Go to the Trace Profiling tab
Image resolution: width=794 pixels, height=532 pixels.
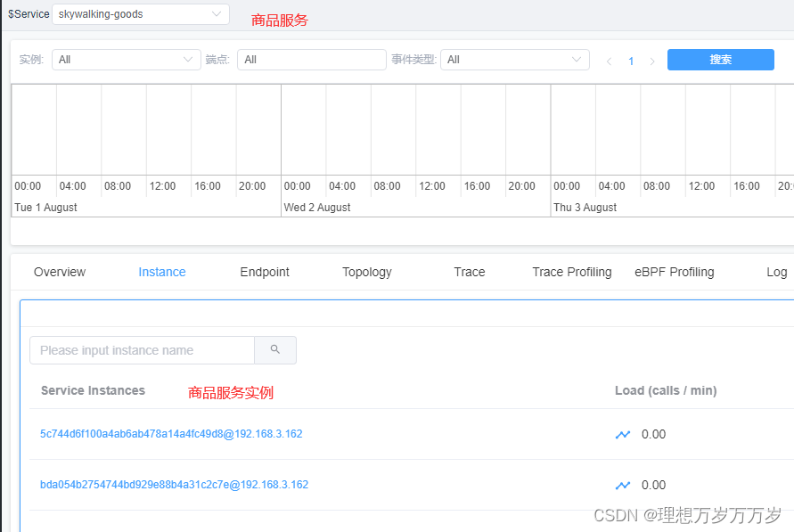click(x=572, y=272)
